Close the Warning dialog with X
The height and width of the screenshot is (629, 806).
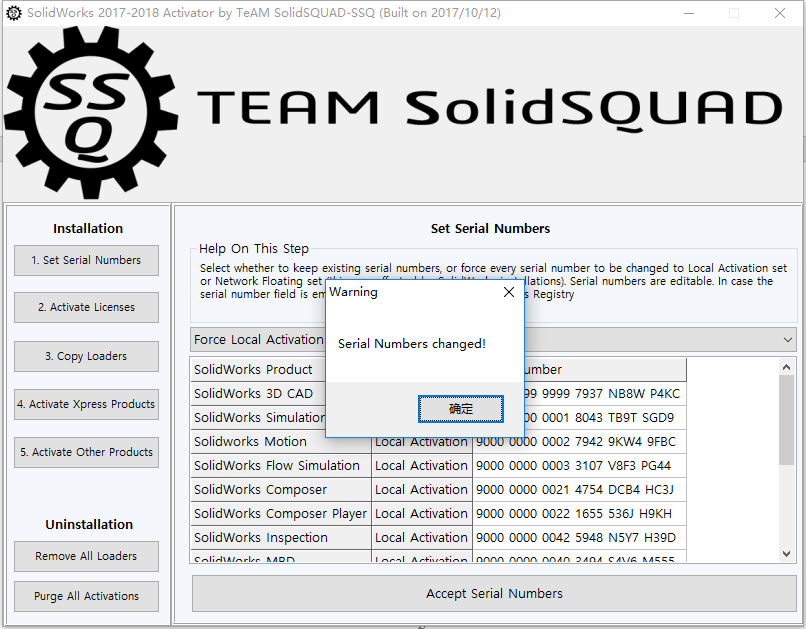click(x=508, y=292)
